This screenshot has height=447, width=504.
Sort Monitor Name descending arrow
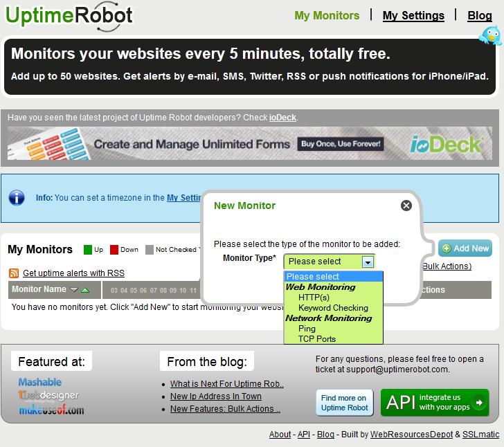pyautogui.click(x=74, y=290)
